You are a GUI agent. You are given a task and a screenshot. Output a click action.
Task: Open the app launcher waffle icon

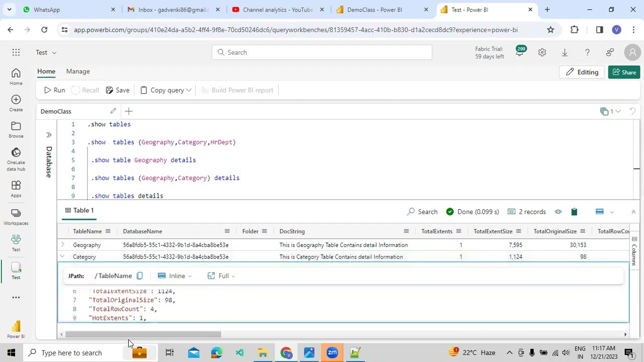point(16,52)
